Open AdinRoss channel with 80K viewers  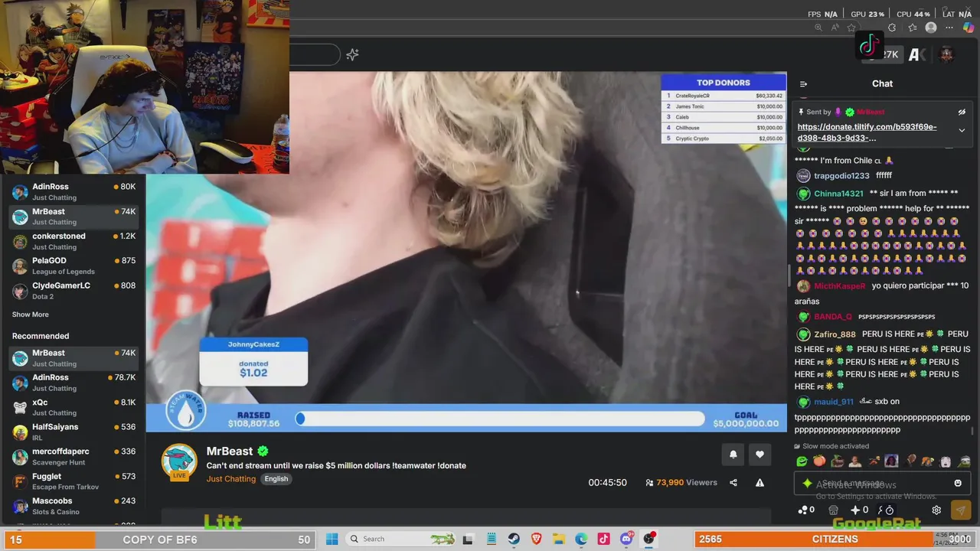coord(73,192)
